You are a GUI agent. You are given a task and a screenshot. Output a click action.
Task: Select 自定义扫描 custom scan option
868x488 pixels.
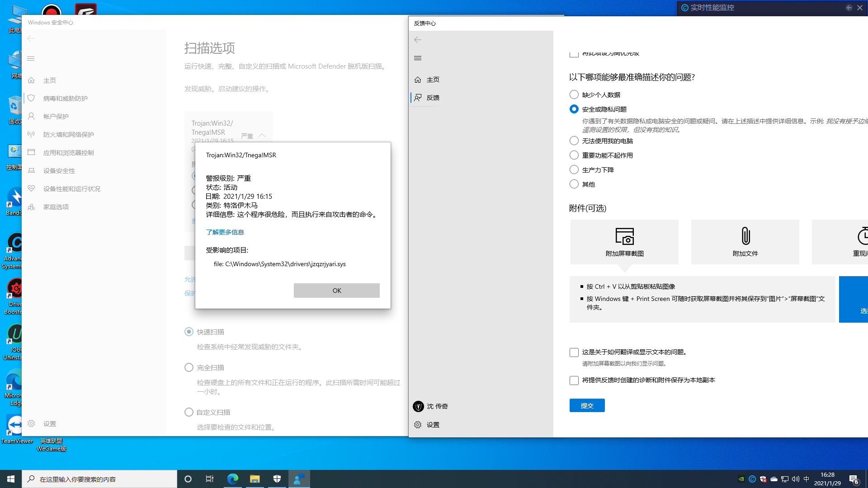point(189,412)
